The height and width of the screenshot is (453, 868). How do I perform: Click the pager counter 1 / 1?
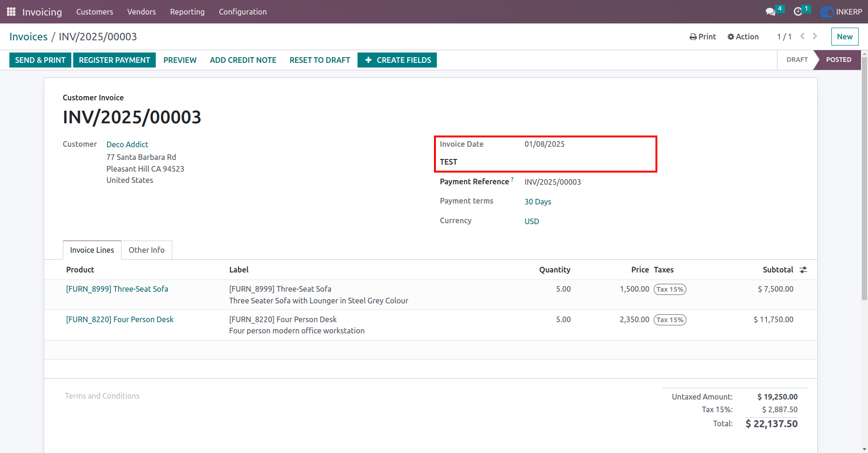[x=784, y=37]
